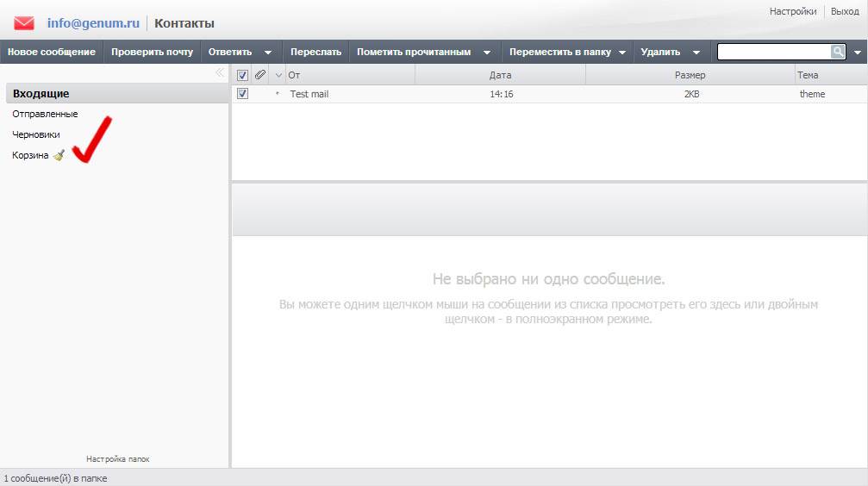This screenshot has height=486, width=868.
Task: Open the Отправленные folder
Action: 45,114
